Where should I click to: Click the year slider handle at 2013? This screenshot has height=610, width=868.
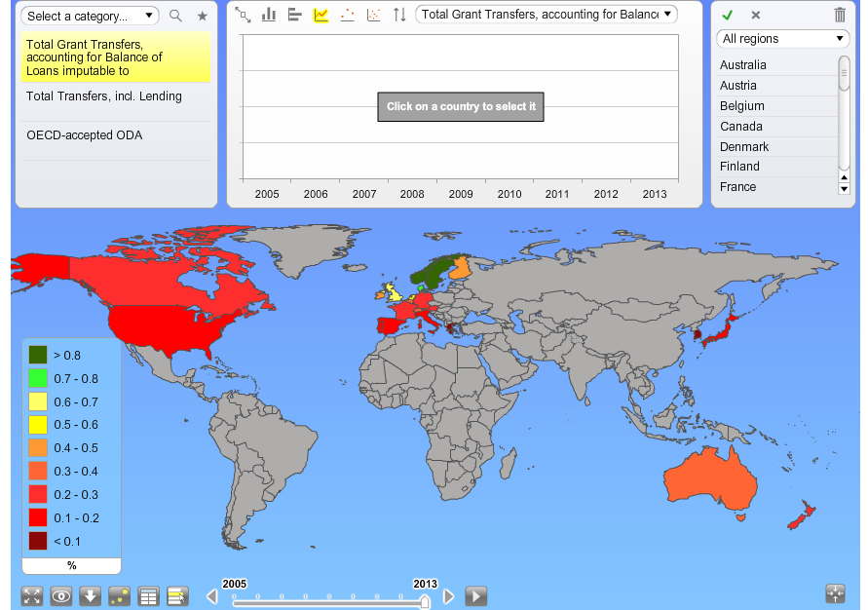click(x=425, y=601)
